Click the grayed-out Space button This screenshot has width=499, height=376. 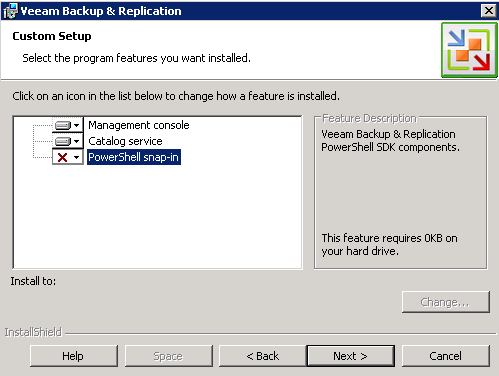click(168, 356)
